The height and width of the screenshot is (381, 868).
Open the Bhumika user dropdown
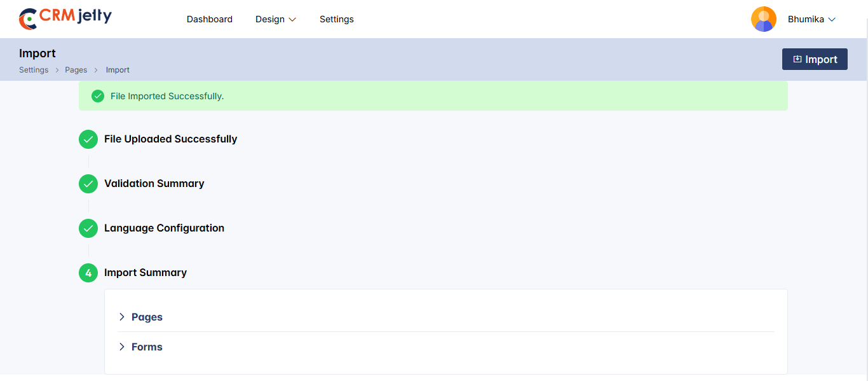(x=811, y=19)
